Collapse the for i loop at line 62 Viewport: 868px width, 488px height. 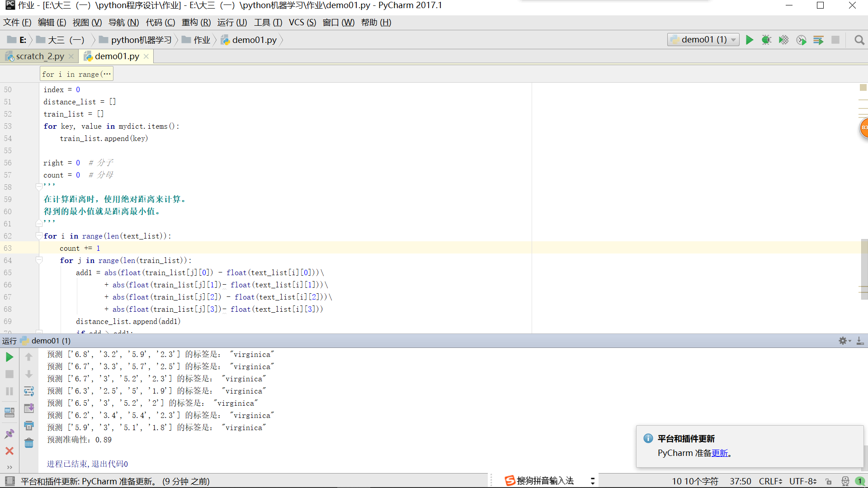point(39,236)
